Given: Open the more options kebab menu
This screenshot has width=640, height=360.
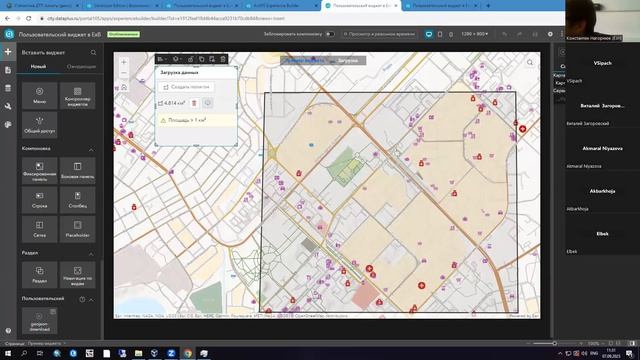Looking at the screenshot, I should (x=562, y=34).
